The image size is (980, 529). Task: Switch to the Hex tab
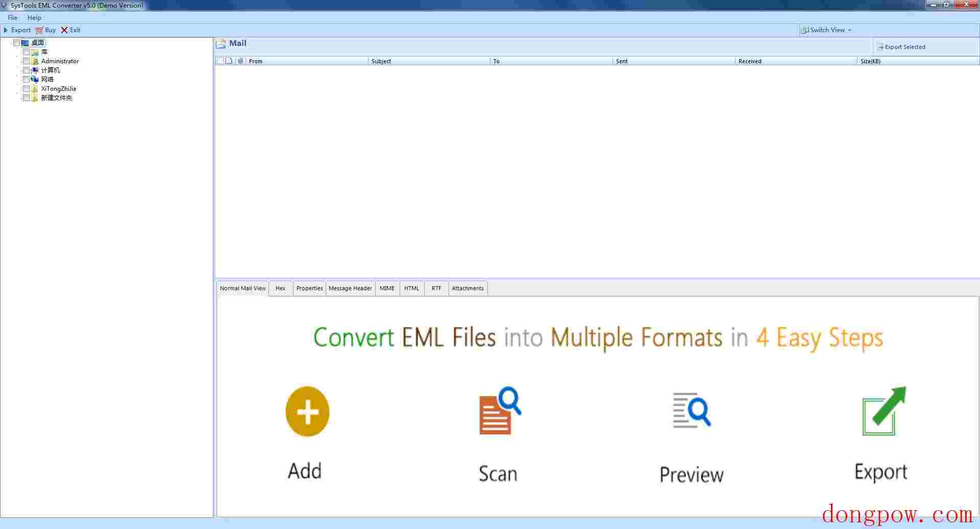[280, 288]
